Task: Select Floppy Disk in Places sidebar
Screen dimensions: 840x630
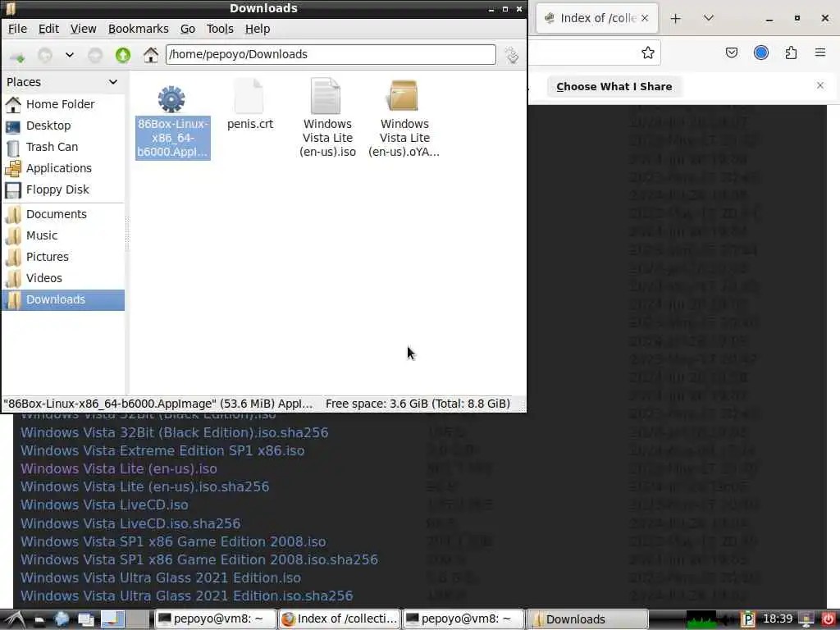Action: [x=63, y=189]
